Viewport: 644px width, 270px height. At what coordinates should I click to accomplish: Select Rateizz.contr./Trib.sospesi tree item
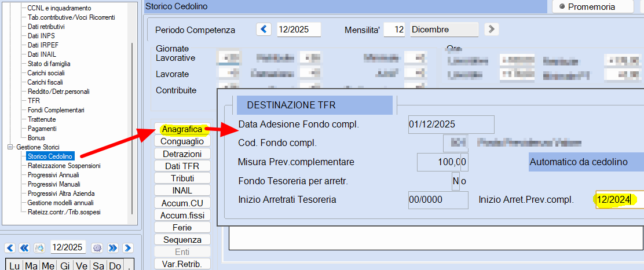pyautogui.click(x=64, y=212)
